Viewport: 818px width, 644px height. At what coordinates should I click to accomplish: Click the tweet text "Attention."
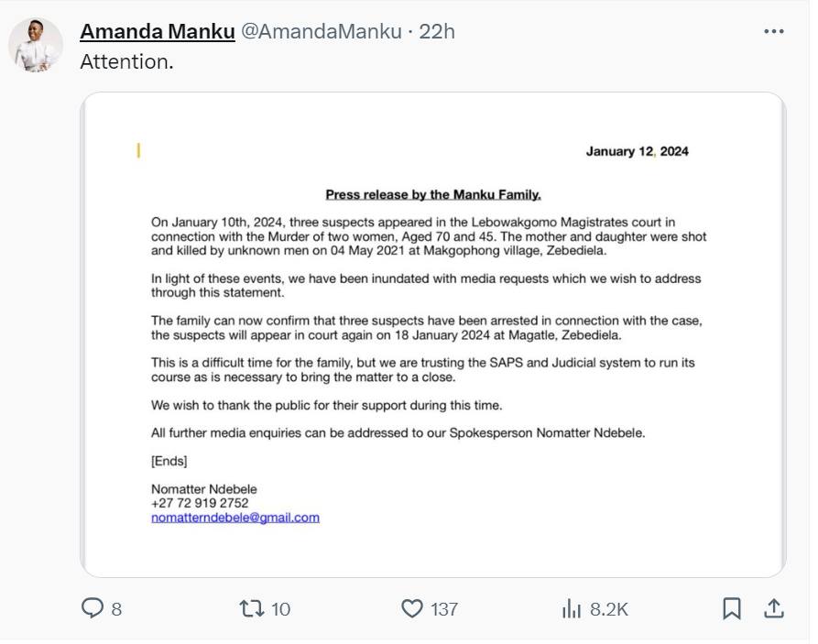(x=126, y=62)
